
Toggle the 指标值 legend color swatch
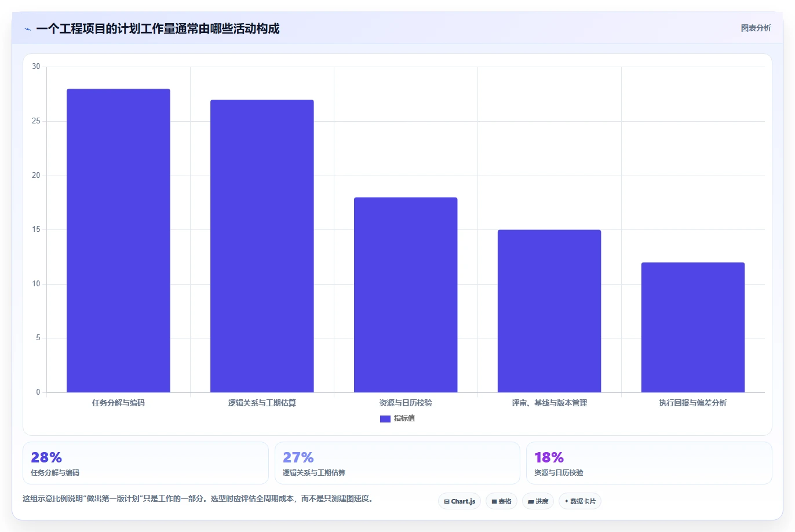[385, 419]
